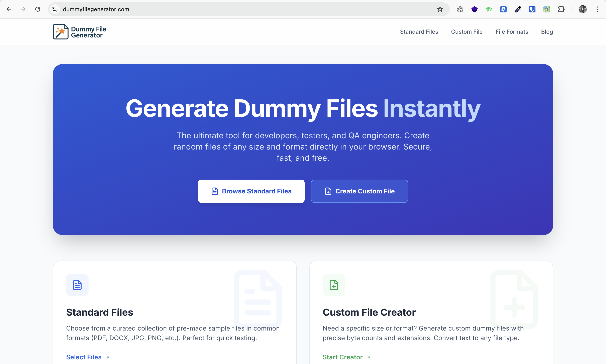Screen dimensions: 606x364
Task: Click the recycle-style extension icon
Action: (460, 9)
